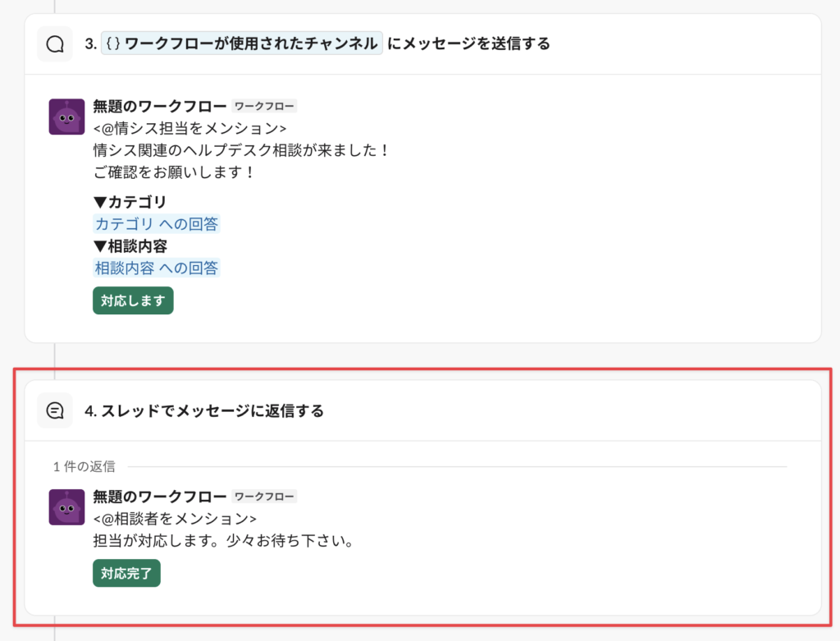Click the ▼カテゴリ heading

pos(130,202)
